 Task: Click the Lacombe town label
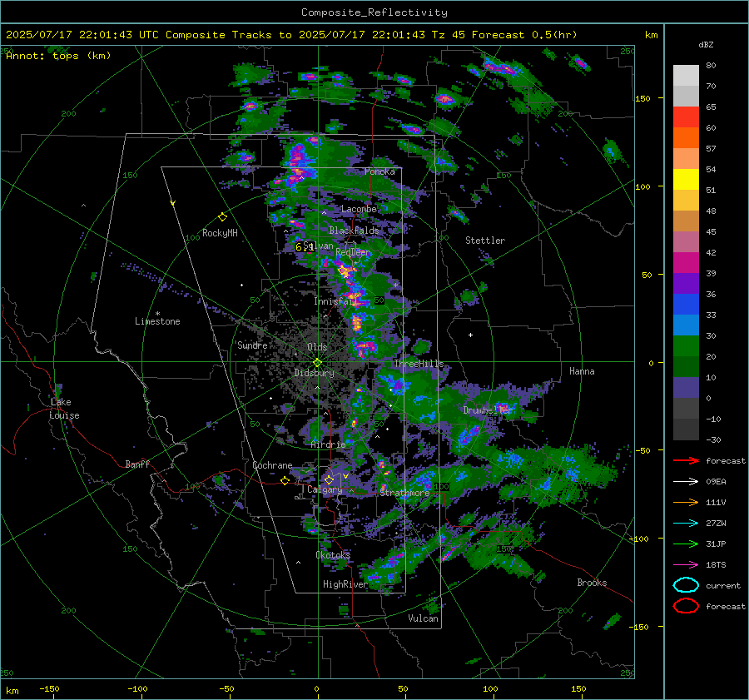(359, 209)
